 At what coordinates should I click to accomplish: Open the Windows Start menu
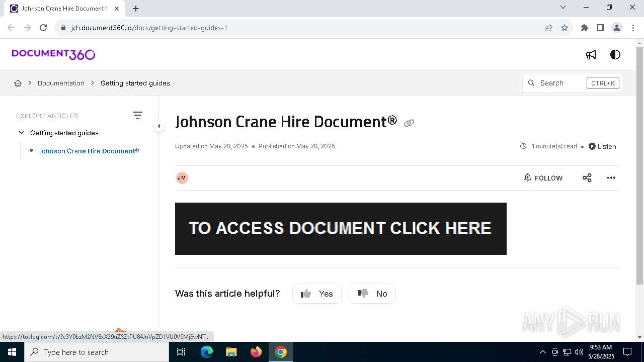click(12, 352)
